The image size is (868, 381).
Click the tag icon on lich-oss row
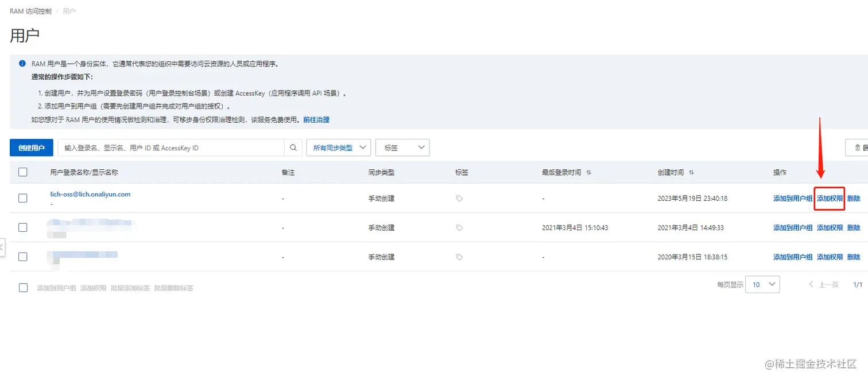[x=459, y=198]
